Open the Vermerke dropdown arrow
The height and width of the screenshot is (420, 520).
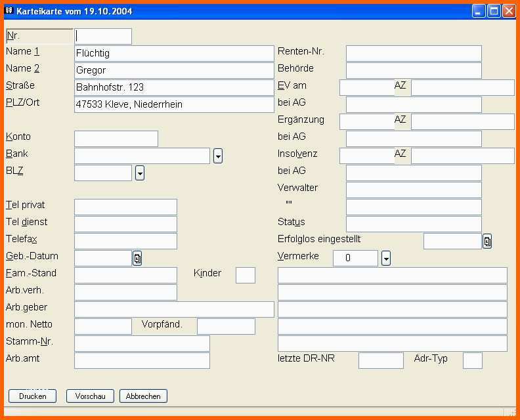pos(386,258)
